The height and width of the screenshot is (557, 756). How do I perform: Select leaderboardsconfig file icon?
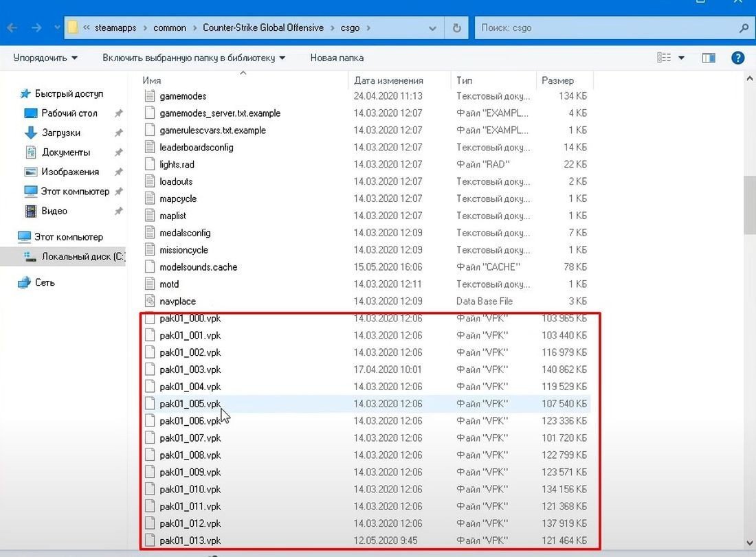150,147
